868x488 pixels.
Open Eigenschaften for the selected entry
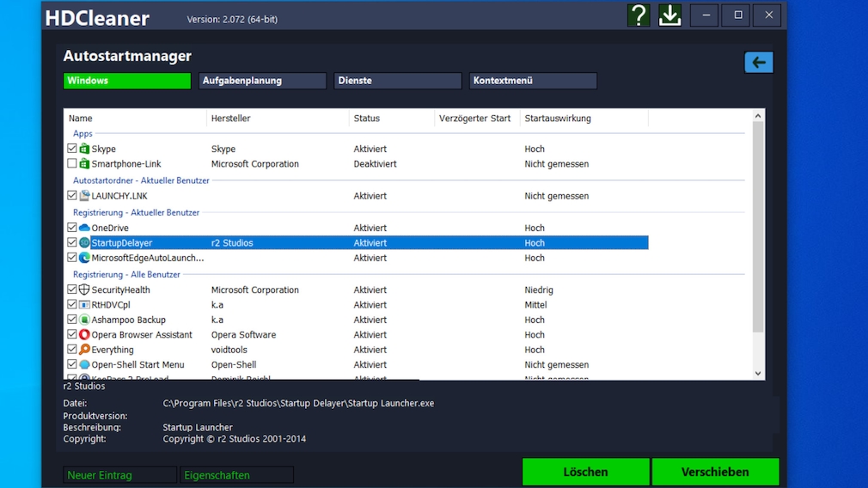tap(236, 475)
